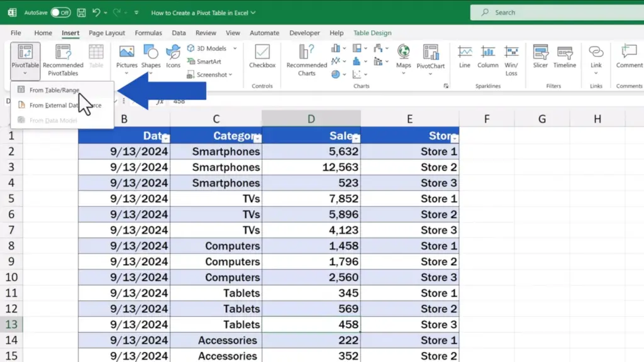This screenshot has width=644, height=362.
Task: Open the Table Design tab
Action: point(372,33)
